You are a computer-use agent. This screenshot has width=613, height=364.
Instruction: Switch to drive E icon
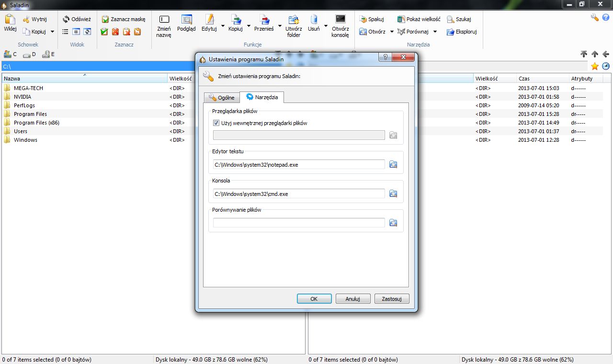[x=45, y=54]
